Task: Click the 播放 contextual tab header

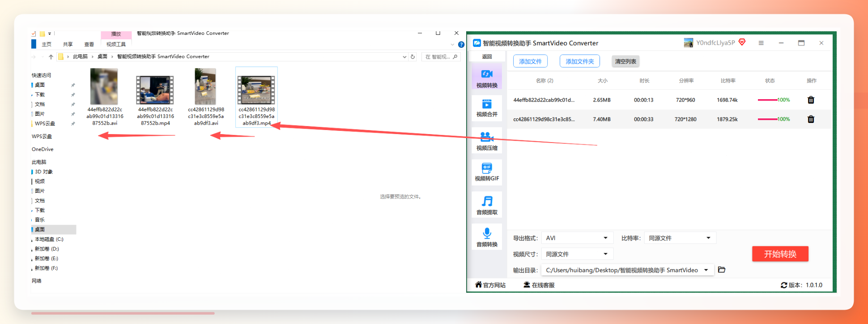Action: coord(116,34)
